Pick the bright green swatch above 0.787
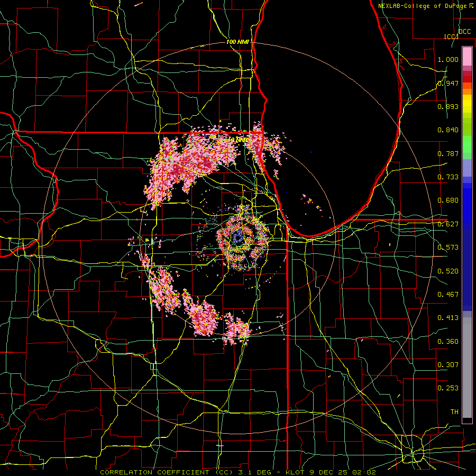 pyautogui.click(x=467, y=144)
